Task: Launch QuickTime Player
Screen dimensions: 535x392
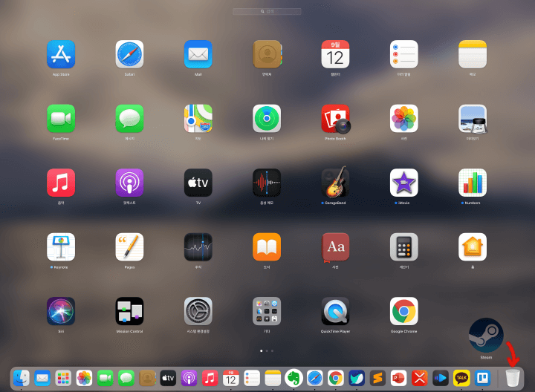Action: (x=335, y=311)
